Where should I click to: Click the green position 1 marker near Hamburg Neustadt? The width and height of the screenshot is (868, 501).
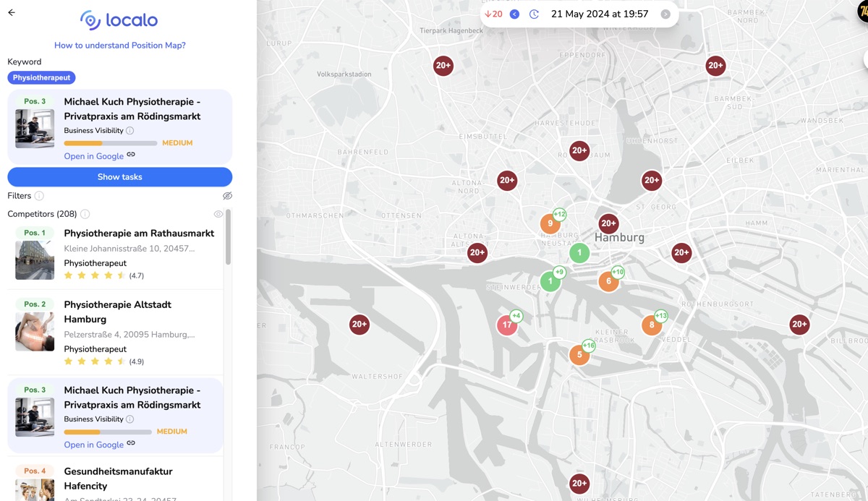(x=579, y=253)
